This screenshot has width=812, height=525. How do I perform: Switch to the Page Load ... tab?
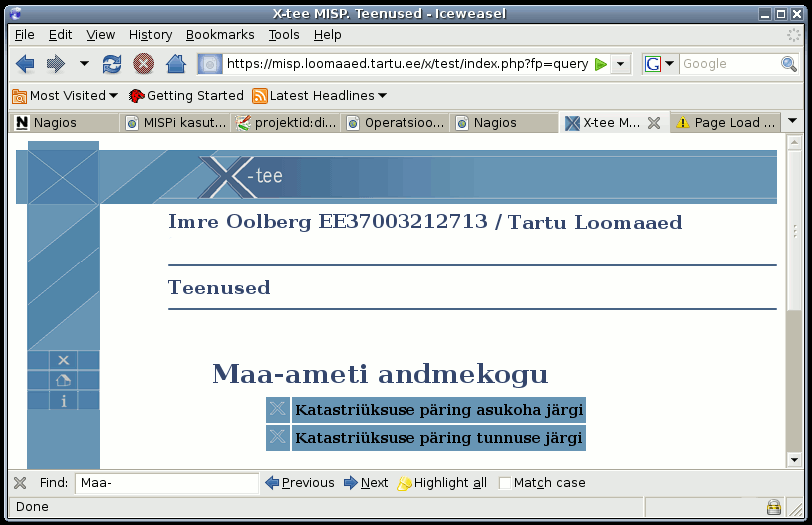tap(725, 123)
